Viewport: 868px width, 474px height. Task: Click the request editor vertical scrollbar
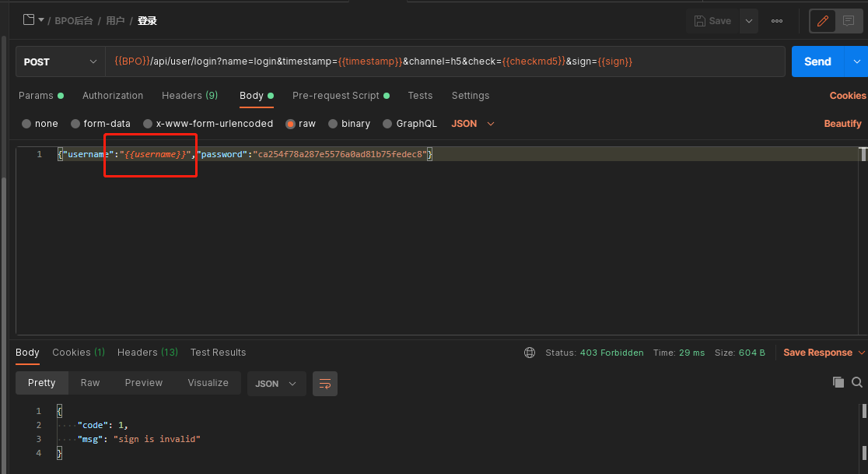pos(863,154)
